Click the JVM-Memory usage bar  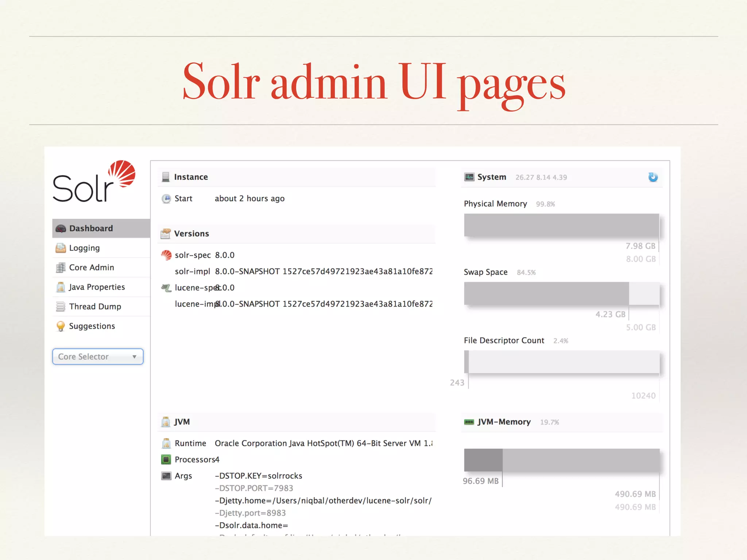click(562, 460)
